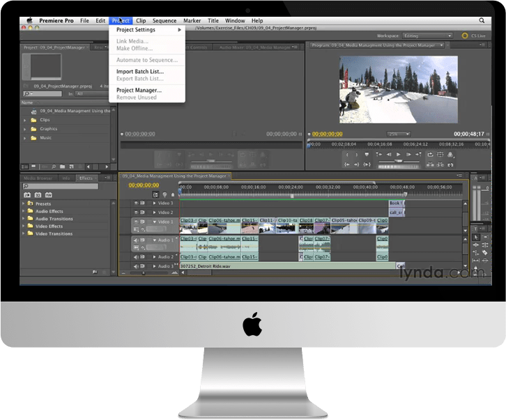Mute Audio 3 track output speaker

pos(136,267)
